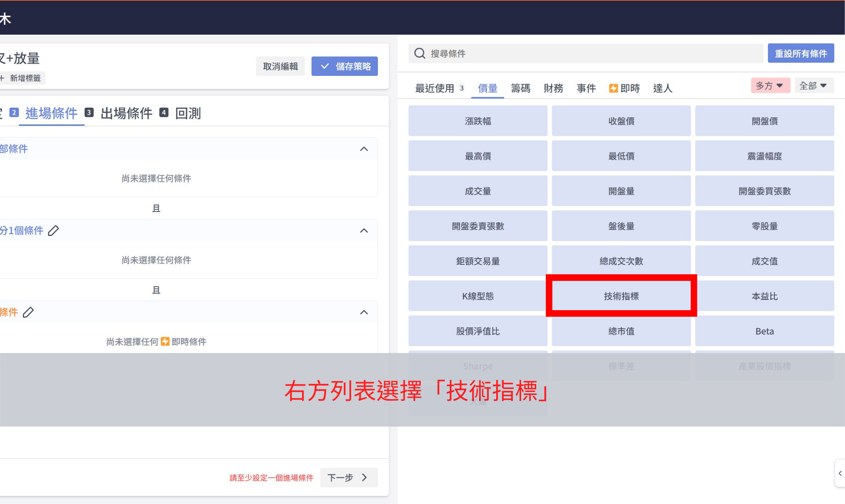Click the plus icon for 新增標籤
The height and width of the screenshot is (504, 845).
2,78
